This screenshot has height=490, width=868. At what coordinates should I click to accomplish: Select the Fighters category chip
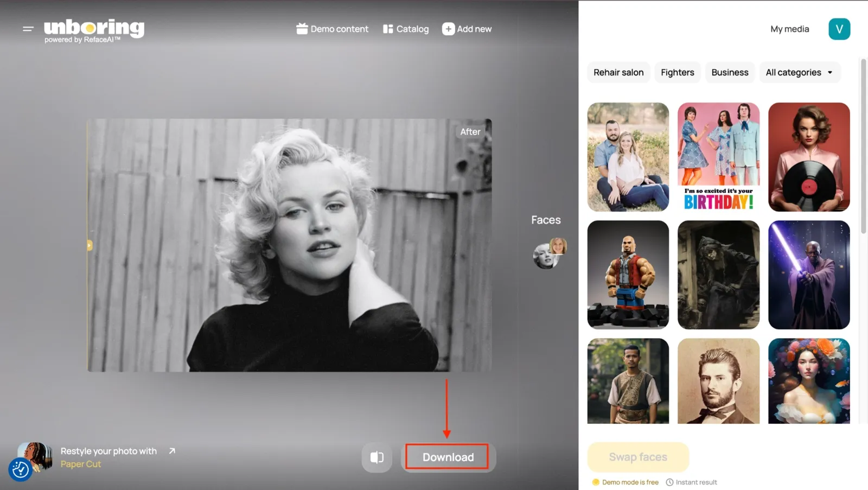click(x=677, y=72)
